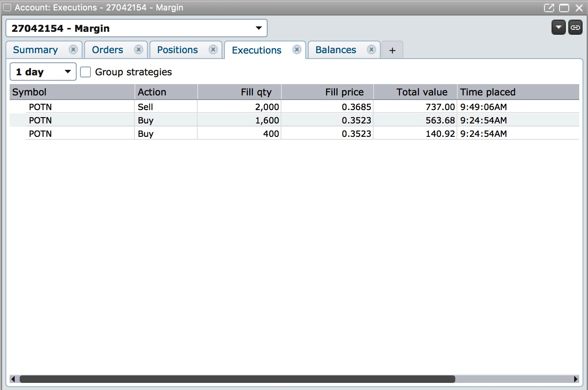Go to the Balances tab
The width and height of the screenshot is (588, 390).
335,50
